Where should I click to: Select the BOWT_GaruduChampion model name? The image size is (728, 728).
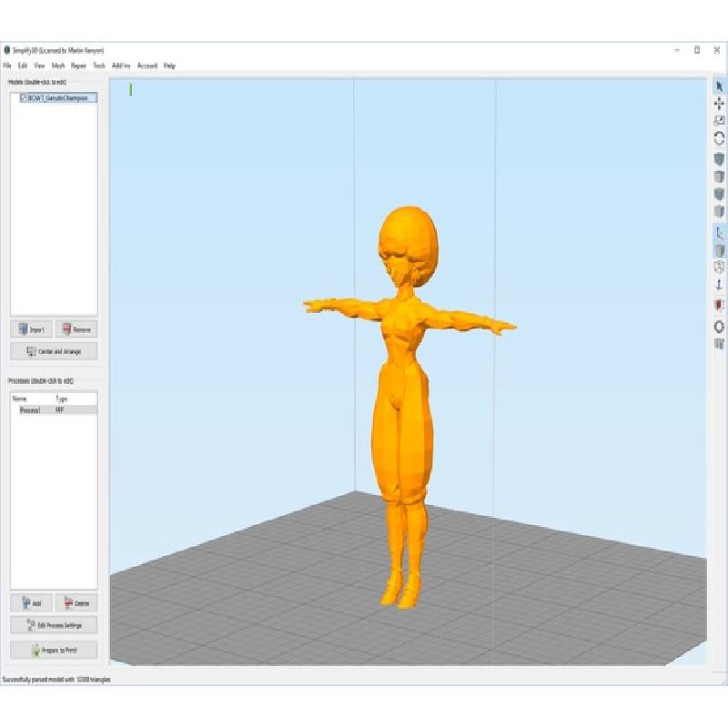tap(58, 98)
